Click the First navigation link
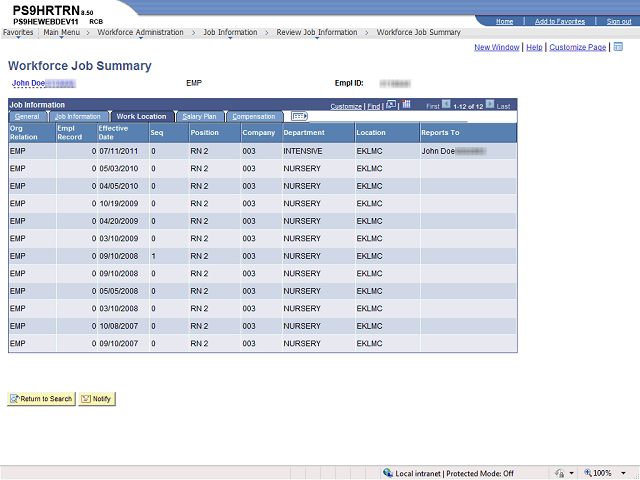The height and width of the screenshot is (480, 640). 433,107
